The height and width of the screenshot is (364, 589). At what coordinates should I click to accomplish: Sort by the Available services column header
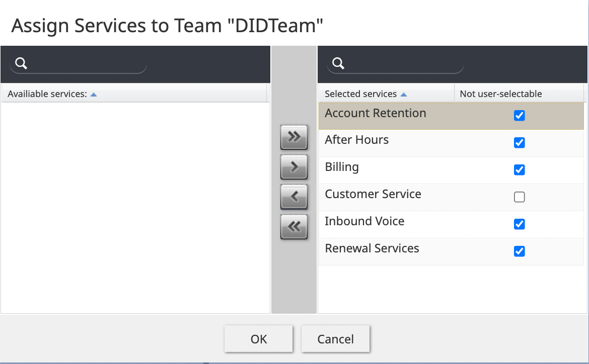(x=134, y=94)
